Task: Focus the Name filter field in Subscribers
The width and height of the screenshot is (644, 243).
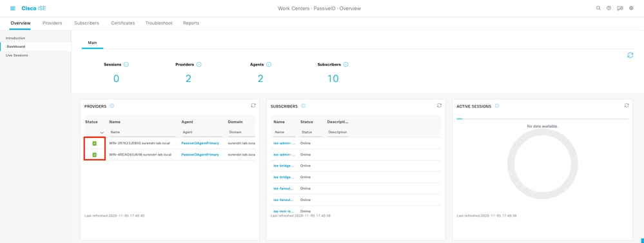Action: coord(284,133)
